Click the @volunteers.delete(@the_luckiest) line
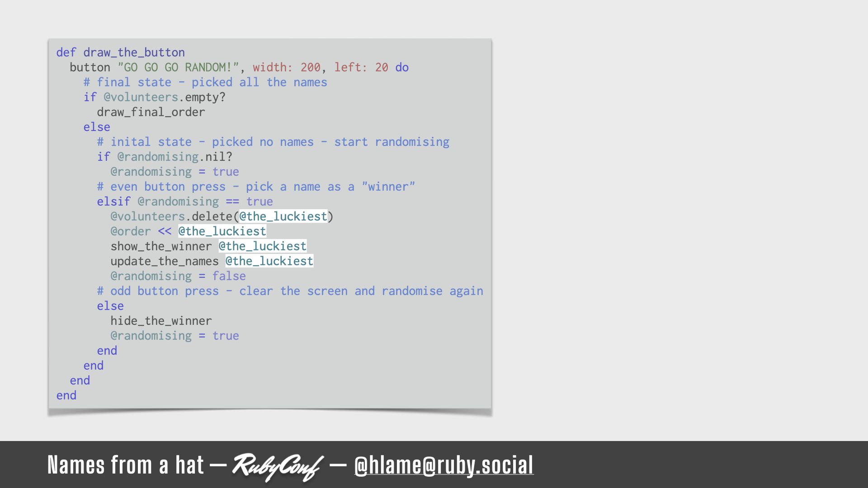Image resolution: width=868 pixels, height=488 pixels. point(221,216)
